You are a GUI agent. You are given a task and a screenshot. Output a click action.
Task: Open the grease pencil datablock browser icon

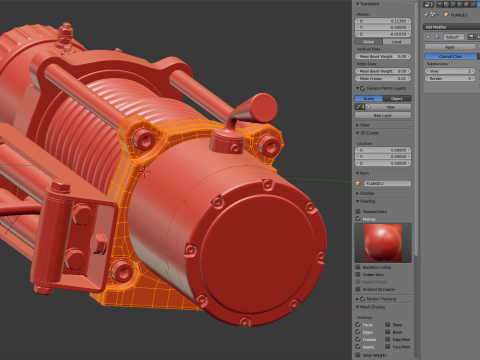[x=359, y=107]
